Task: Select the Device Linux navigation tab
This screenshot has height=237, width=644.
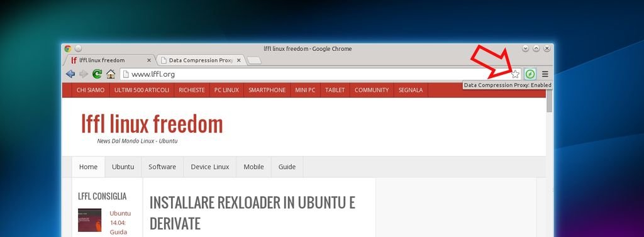Action: (x=210, y=167)
